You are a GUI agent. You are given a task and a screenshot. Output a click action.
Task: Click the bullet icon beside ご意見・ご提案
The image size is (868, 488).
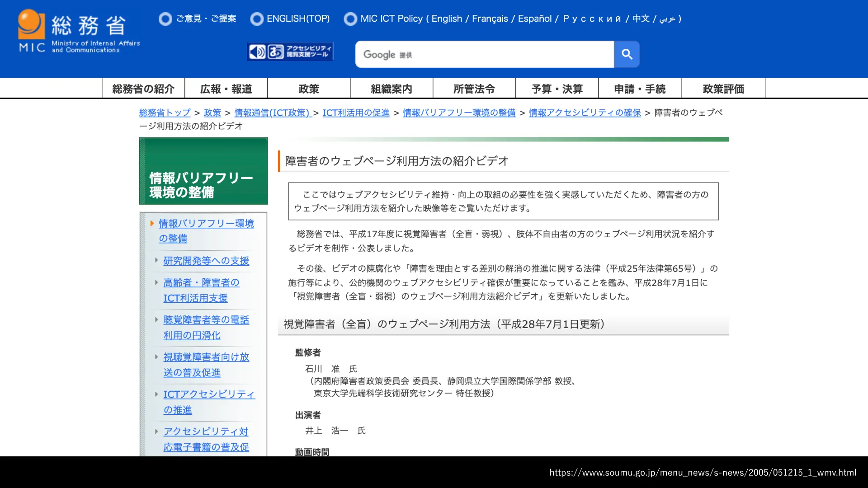click(x=165, y=19)
